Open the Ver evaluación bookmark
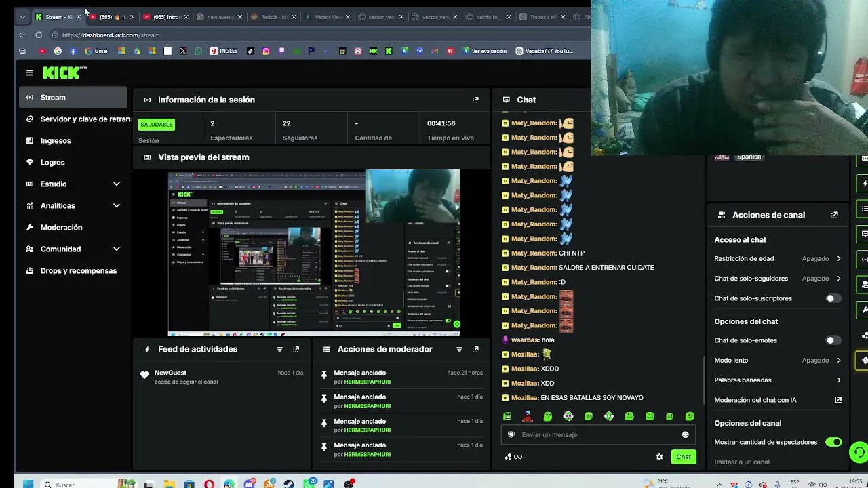 485,51
